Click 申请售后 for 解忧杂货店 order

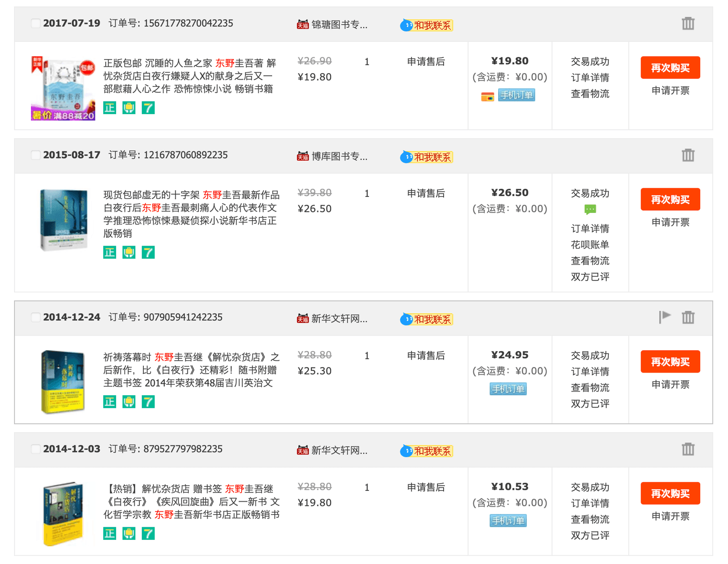tap(426, 487)
